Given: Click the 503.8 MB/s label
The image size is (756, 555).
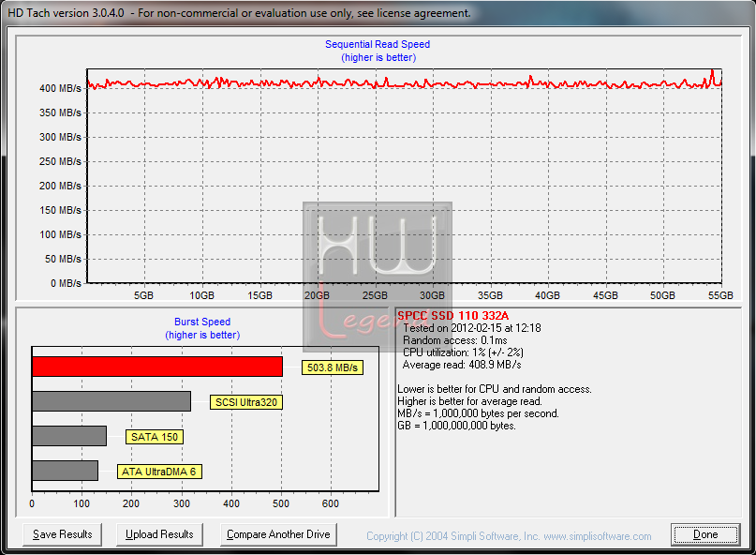Looking at the screenshot, I should coord(333,367).
